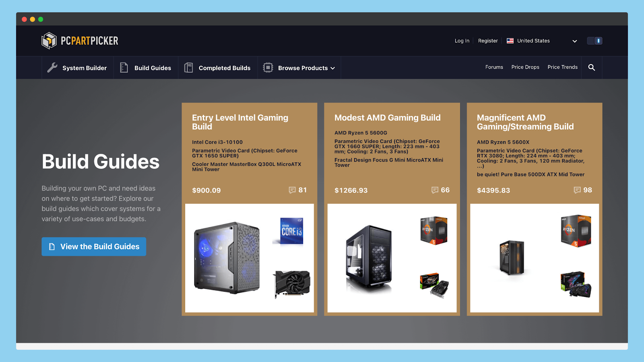Click graphics card image in Modest AMD build

[x=434, y=285]
